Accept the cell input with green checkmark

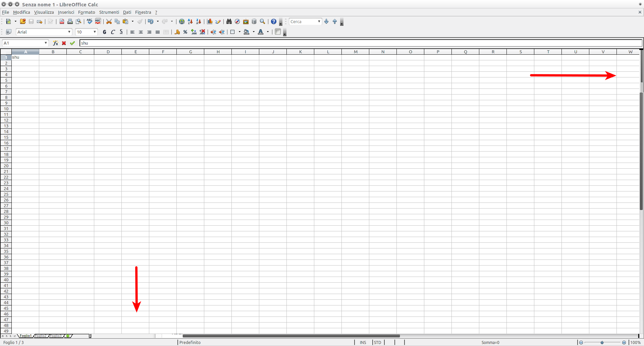pos(72,43)
